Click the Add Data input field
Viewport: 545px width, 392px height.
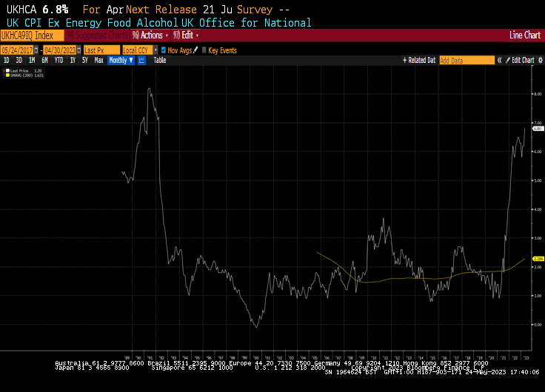pos(467,61)
